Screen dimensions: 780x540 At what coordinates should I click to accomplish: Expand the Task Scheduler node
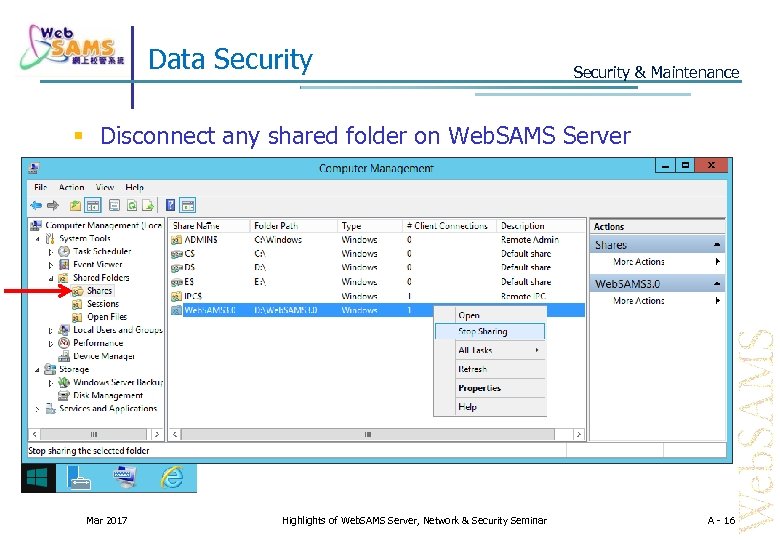click(x=51, y=252)
